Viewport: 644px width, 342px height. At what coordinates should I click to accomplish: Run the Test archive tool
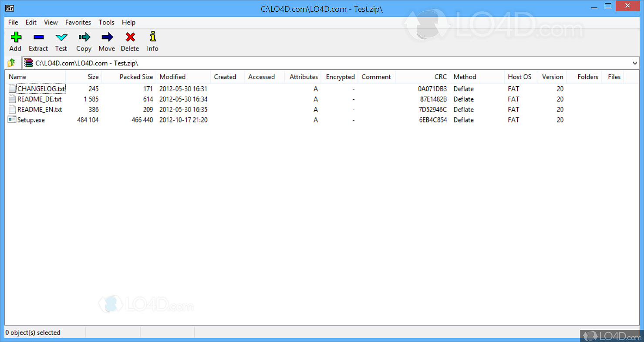[61, 37]
